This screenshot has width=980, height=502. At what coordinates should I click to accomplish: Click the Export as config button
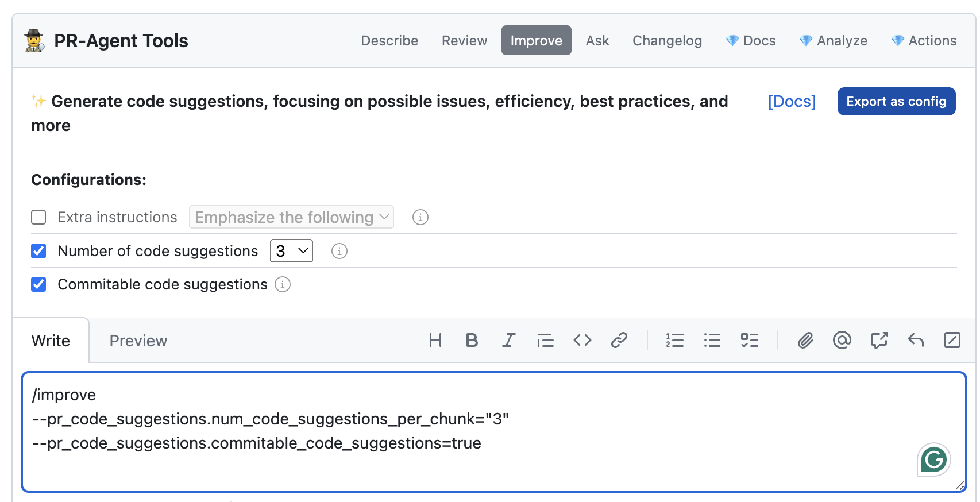(896, 102)
